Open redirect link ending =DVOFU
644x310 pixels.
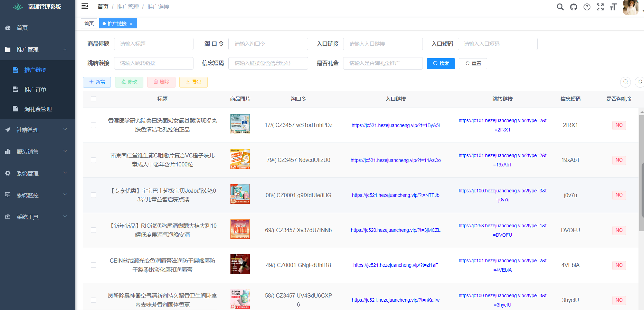[503, 230]
